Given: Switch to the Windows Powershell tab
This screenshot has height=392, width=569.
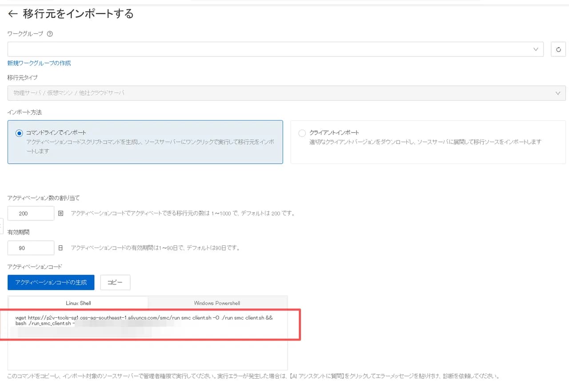Looking at the screenshot, I should pos(217,303).
